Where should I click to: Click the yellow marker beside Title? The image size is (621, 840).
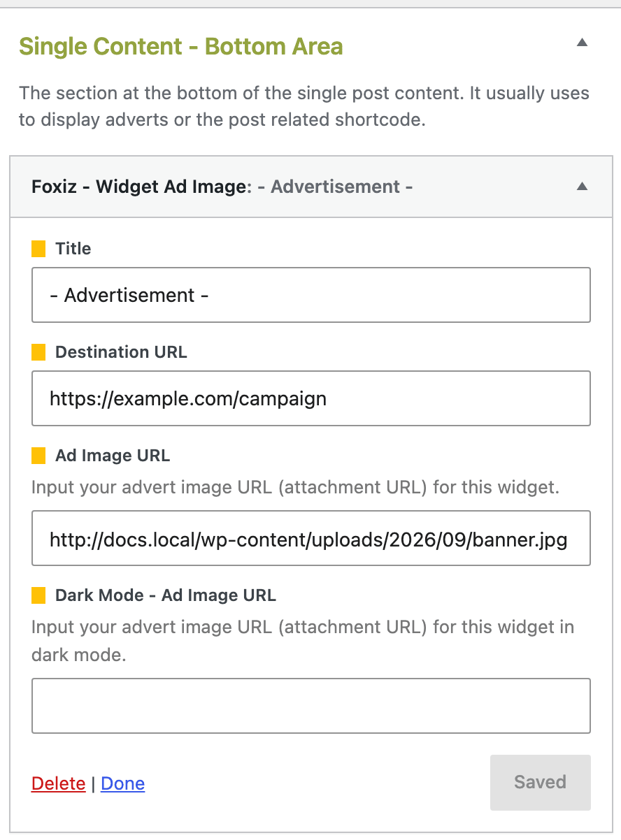(38, 249)
